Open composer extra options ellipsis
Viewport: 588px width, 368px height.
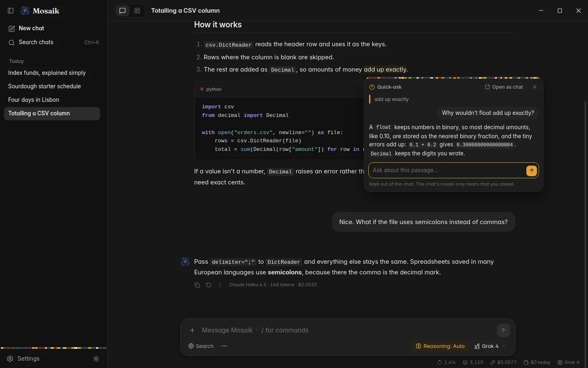pyautogui.click(x=224, y=346)
